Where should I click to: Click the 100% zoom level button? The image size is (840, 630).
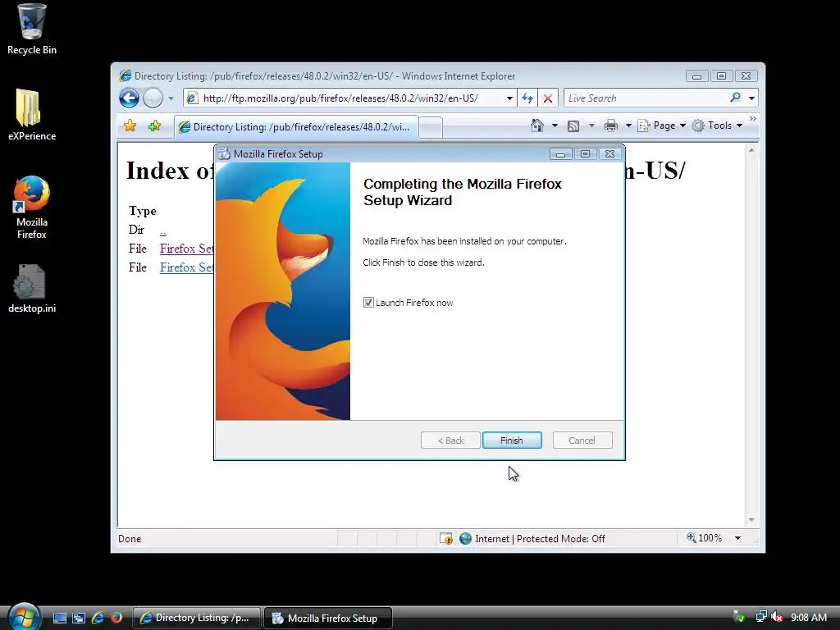[x=705, y=538]
